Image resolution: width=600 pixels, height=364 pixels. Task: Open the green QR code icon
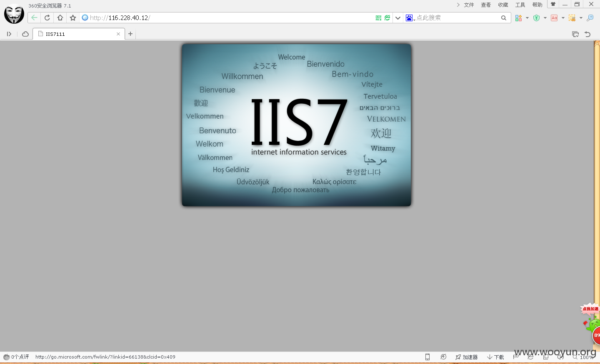click(x=378, y=18)
